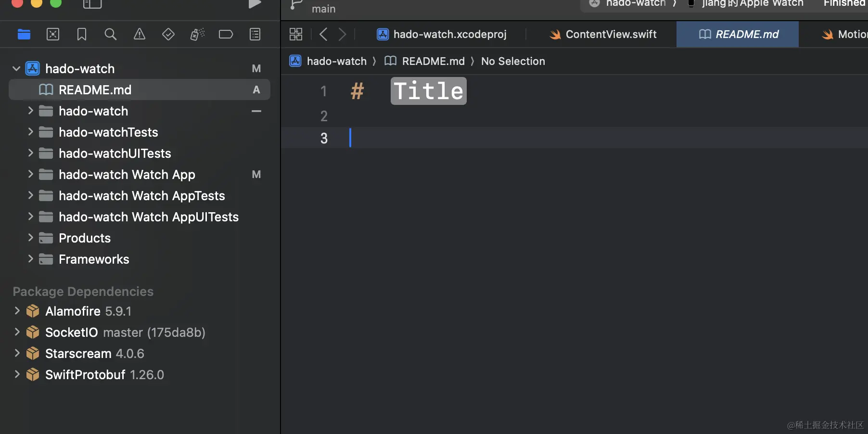Select the SocketIO master package

pyautogui.click(x=125, y=332)
